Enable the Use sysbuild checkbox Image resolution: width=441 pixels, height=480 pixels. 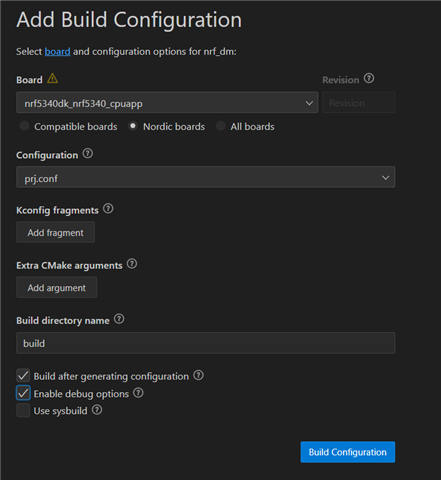(23, 410)
